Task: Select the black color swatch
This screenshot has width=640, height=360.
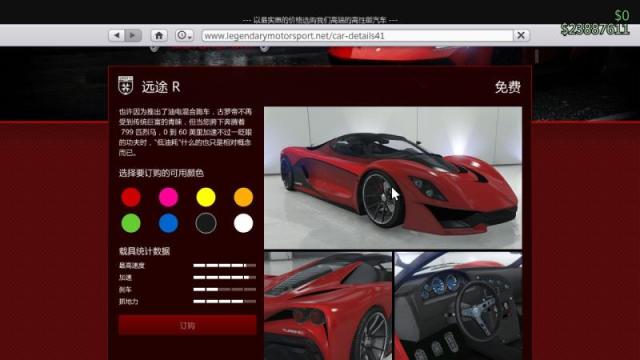Action: (206, 223)
